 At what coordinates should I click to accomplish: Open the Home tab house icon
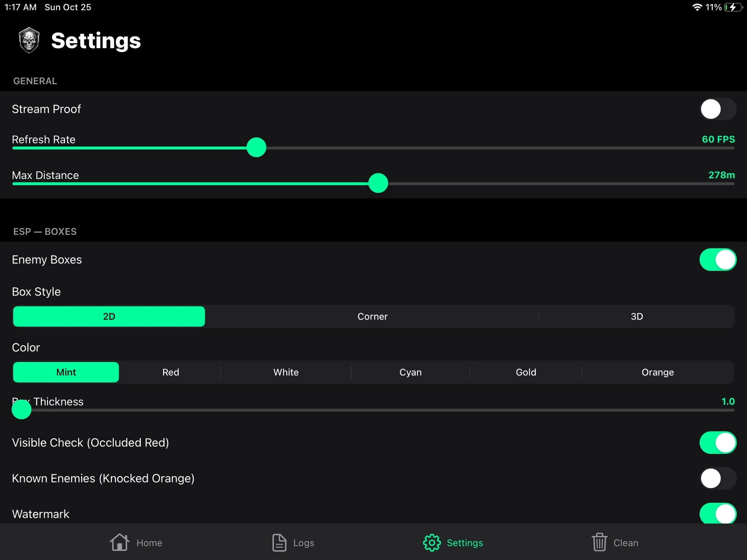119,542
